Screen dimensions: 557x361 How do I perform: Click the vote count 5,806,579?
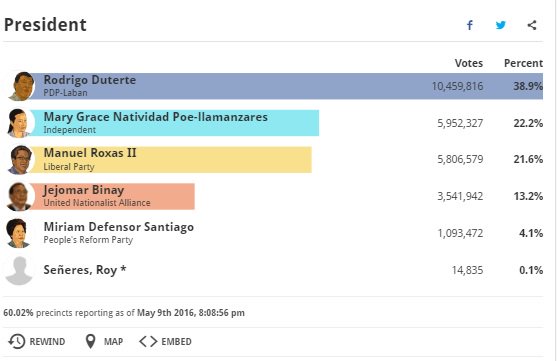(460, 159)
